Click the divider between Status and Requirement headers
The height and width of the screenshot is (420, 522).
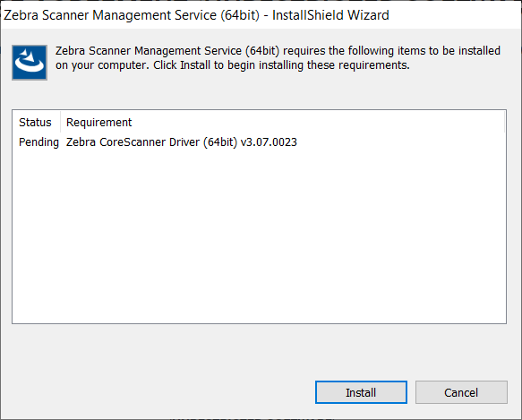[x=61, y=122]
